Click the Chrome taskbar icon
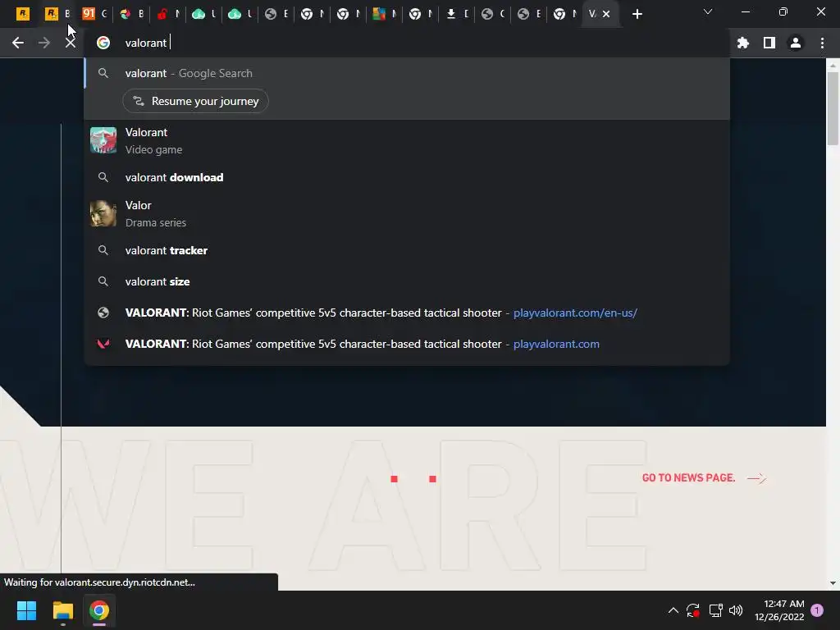This screenshot has width=840, height=630. coord(99,610)
